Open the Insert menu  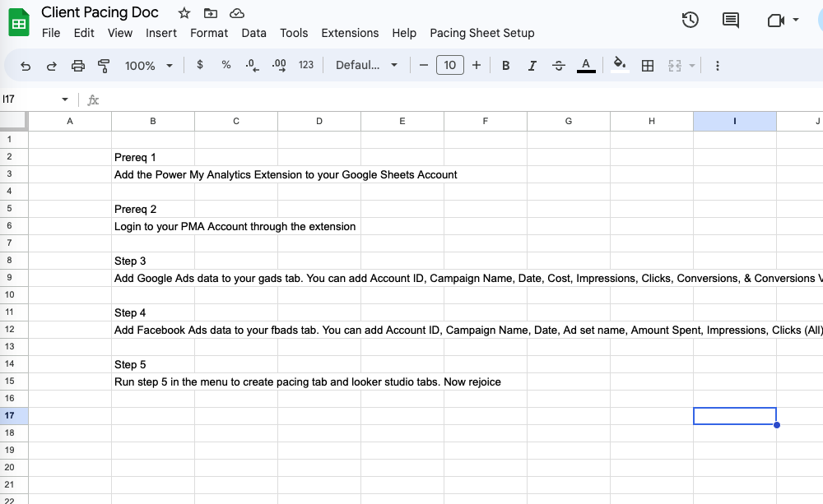(x=161, y=33)
